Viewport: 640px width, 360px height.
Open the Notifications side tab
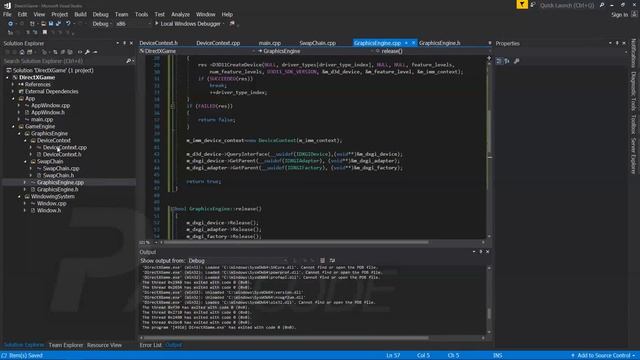(x=633, y=53)
